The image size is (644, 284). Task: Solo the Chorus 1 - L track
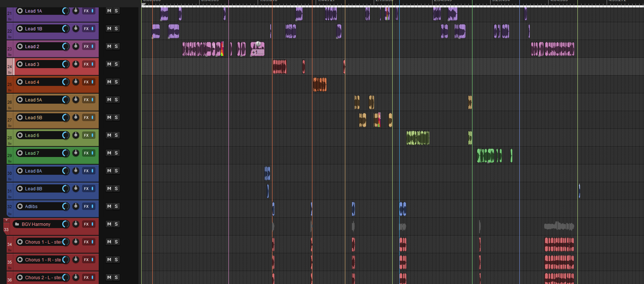tap(116, 242)
